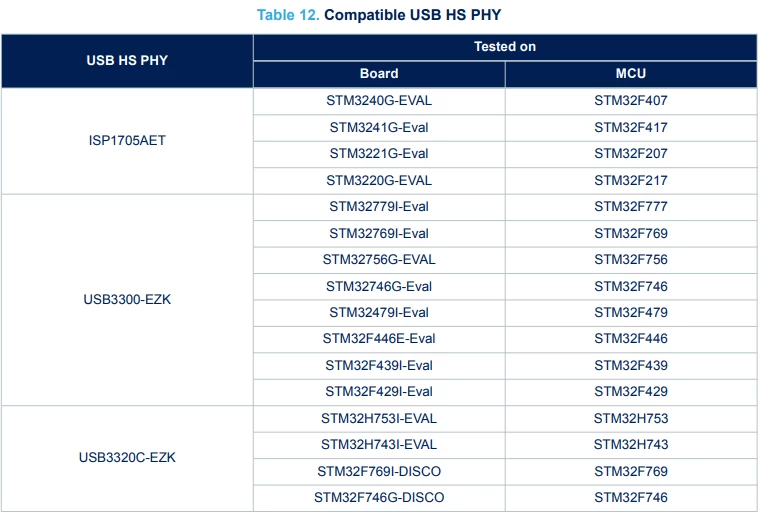Select board cell "STM3221G-Eval"
Viewport: 762px width, 515px height.
point(379,154)
